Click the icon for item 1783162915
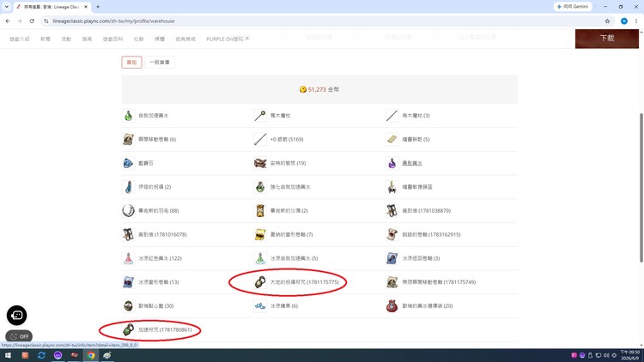The width and height of the screenshot is (644, 362). pos(392,235)
